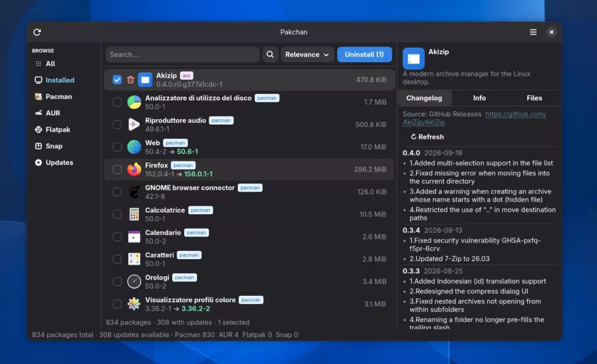The height and width of the screenshot is (364, 597).
Task: Click changelog version 0.3.4 heading
Action: [x=411, y=231]
